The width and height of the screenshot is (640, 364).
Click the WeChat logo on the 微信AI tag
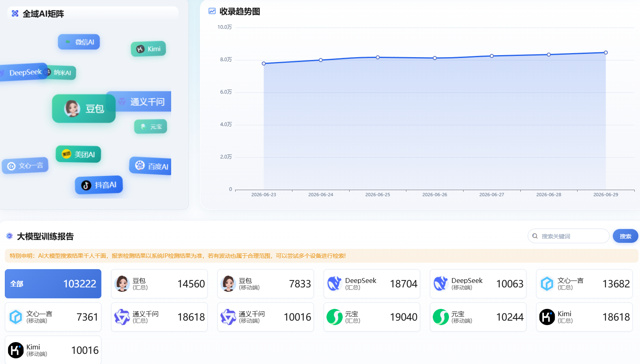pyautogui.click(x=68, y=42)
